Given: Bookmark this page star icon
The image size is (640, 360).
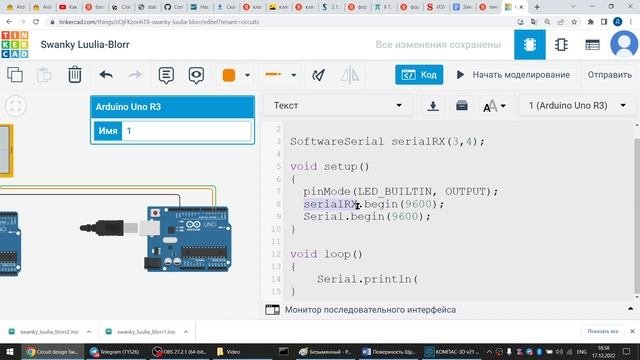Looking at the screenshot, I should pos(574,22).
